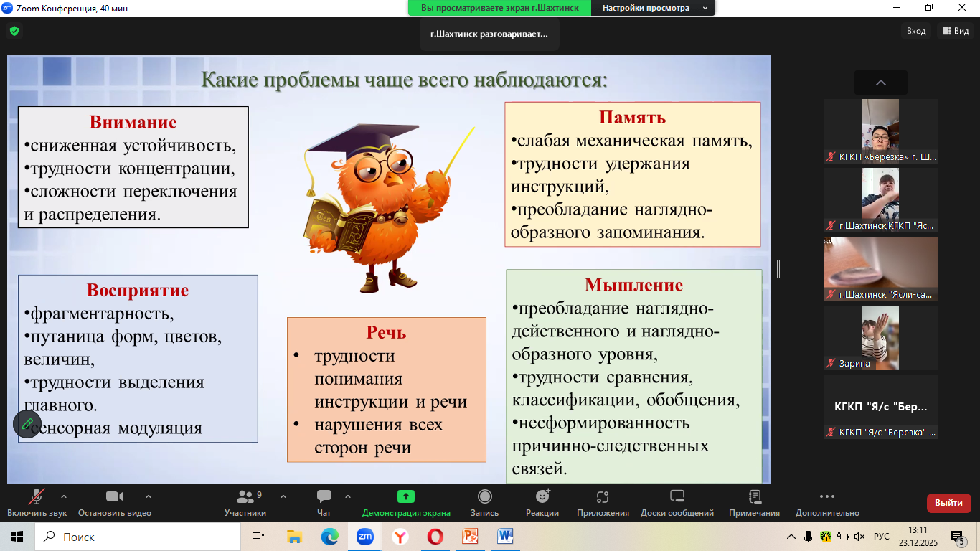Open the Вид view menu
This screenshot has width=980, height=551.
[x=956, y=31]
